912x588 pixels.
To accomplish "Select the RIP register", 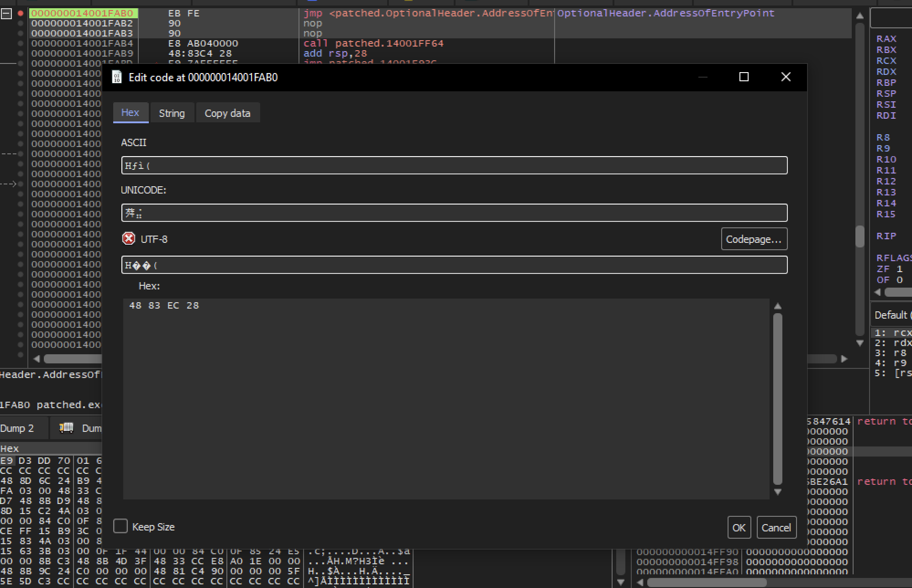I will 886,236.
